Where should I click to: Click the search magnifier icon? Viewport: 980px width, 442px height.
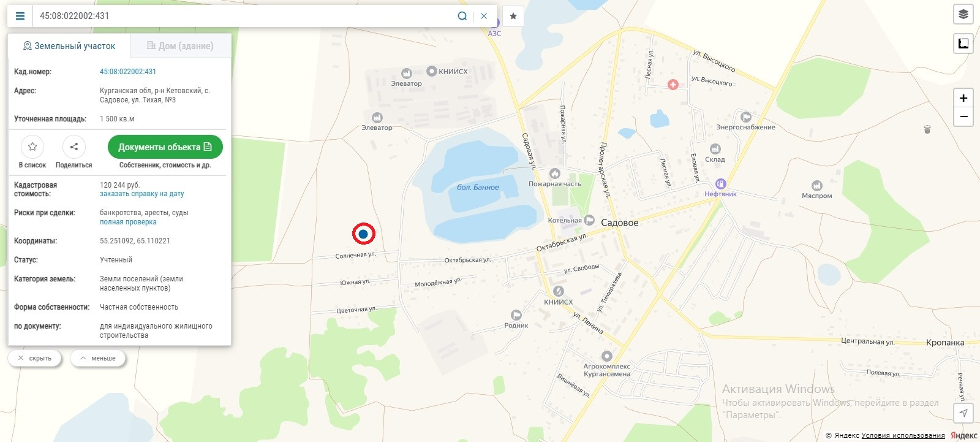pyautogui.click(x=462, y=16)
